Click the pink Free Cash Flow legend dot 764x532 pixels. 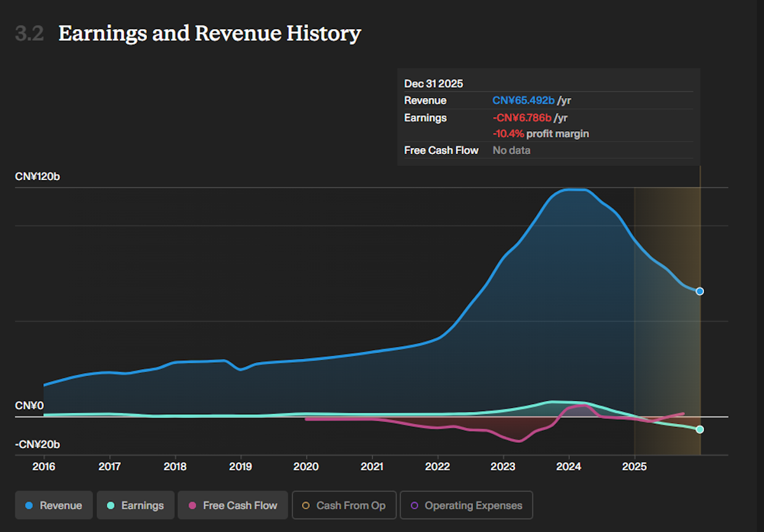pos(191,505)
